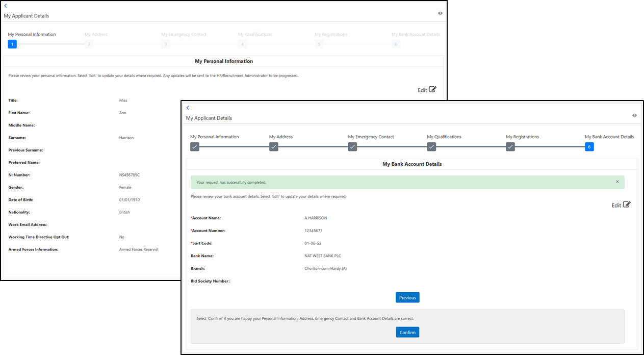Select bank name NAT WEST BANK PLC

[323, 256]
